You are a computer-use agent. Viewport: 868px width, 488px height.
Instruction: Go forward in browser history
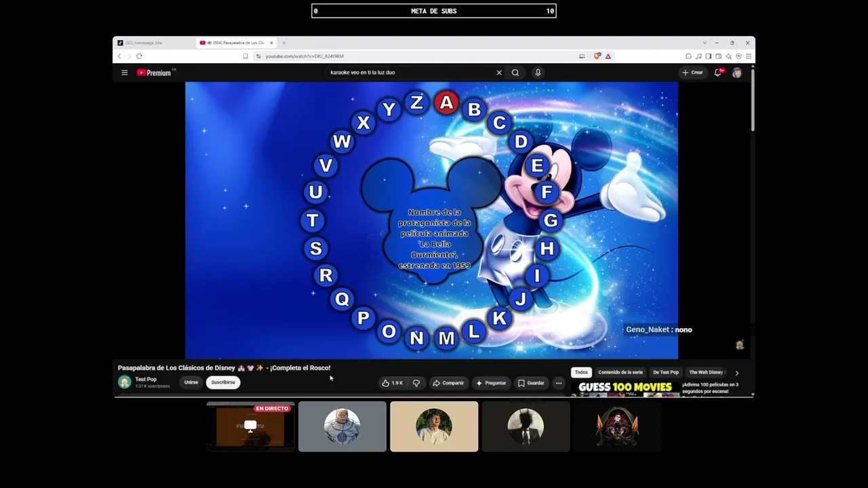[x=129, y=56]
